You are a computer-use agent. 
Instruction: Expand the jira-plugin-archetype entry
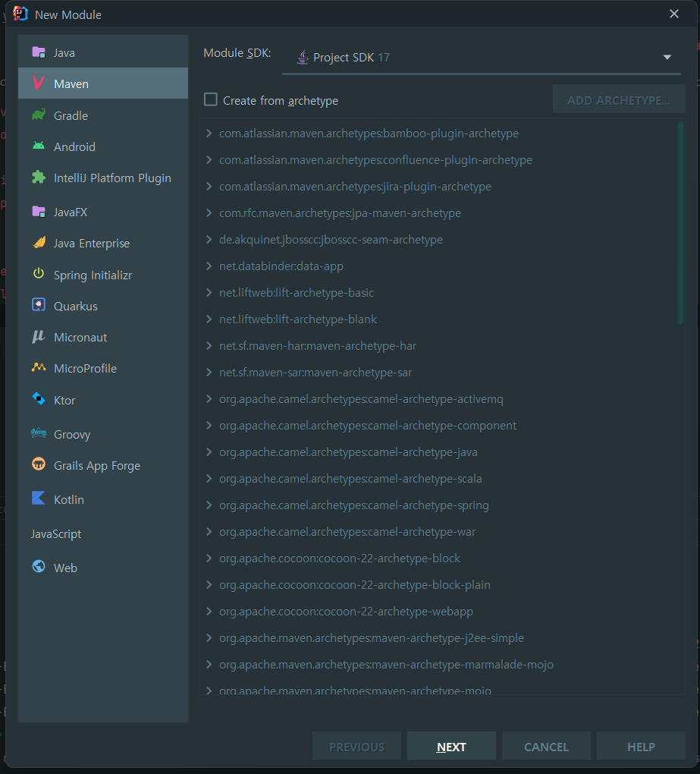(209, 187)
